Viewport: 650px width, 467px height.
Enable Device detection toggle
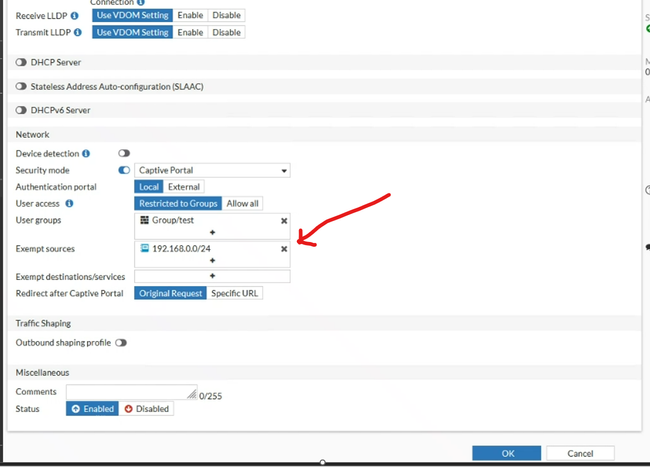[x=124, y=153]
